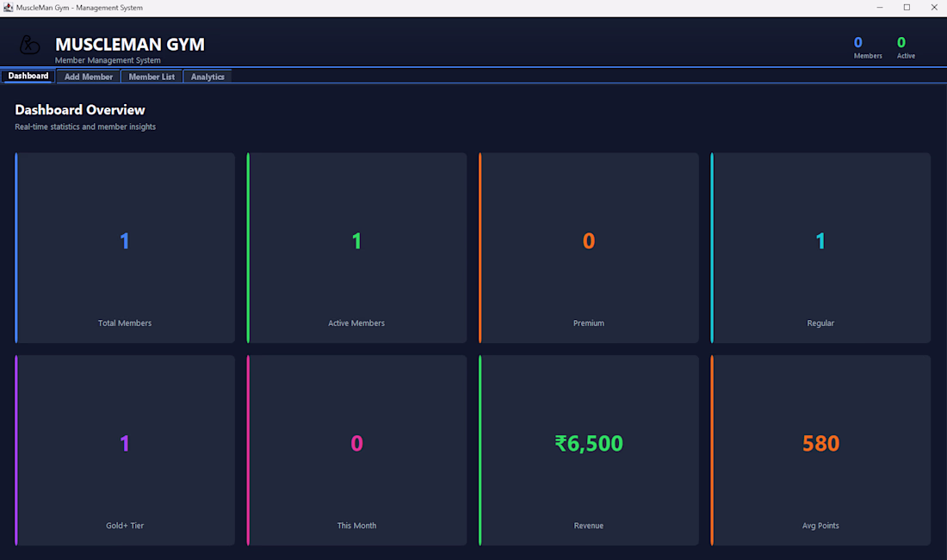Click Real-time statistics and member insights text
This screenshot has width=947, height=560.
85,126
